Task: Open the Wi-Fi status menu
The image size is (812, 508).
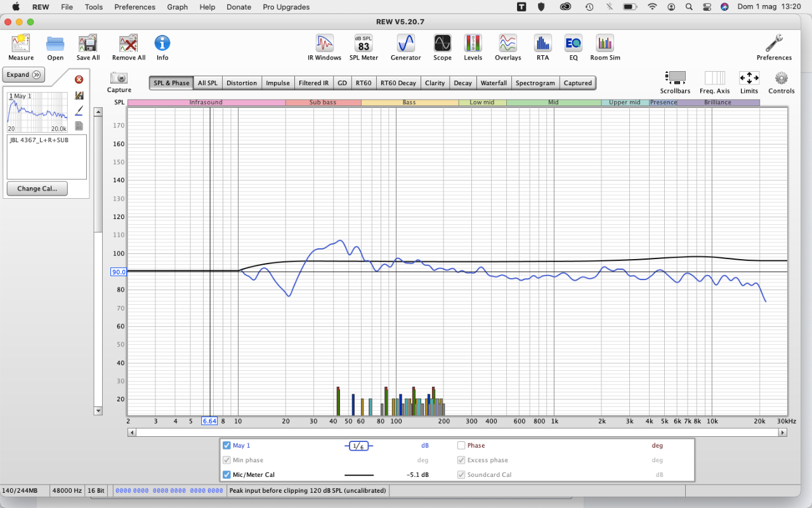Action: (x=652, y=7)
